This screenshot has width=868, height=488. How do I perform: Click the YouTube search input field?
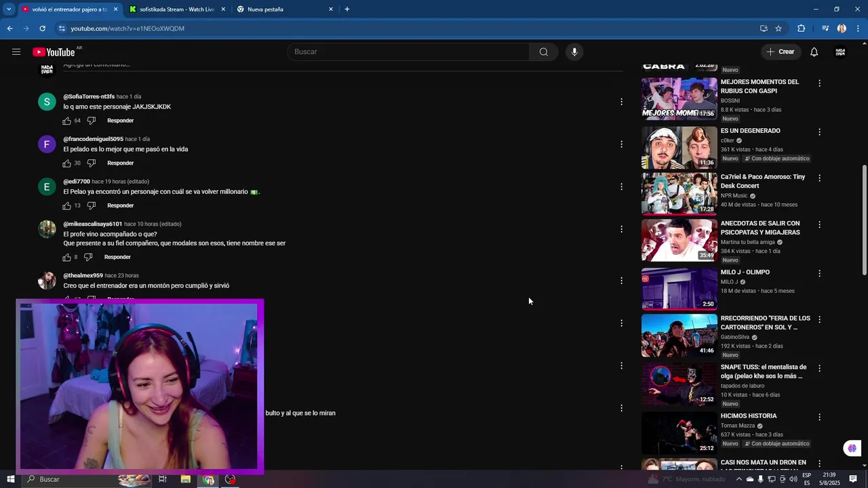coord(409,52)
